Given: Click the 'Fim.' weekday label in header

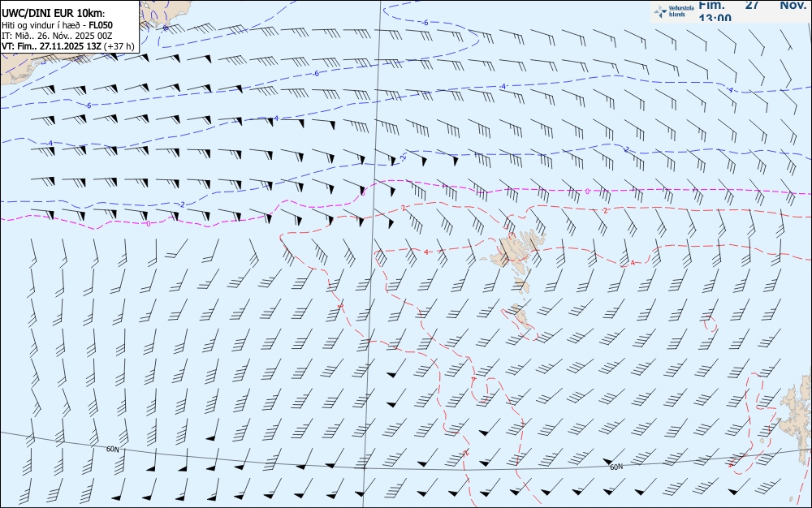Looking at the screenshot, I should point(711,5).
